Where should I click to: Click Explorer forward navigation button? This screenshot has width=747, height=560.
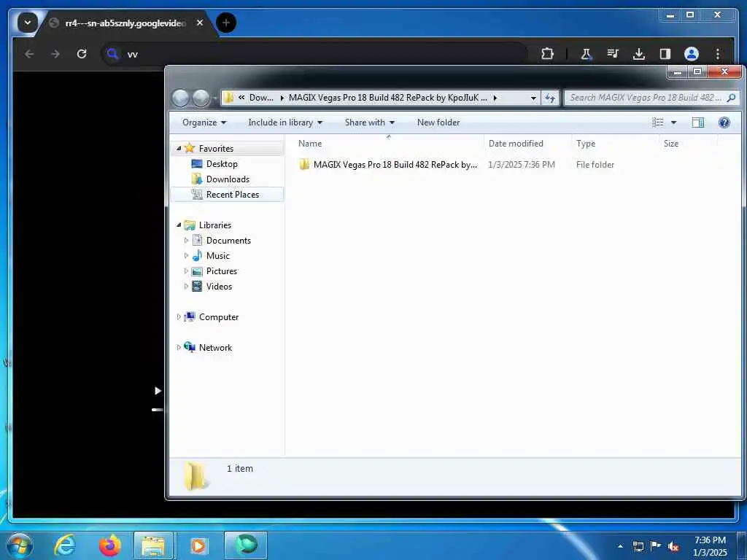pyautogui.click(x=201, y=98)
